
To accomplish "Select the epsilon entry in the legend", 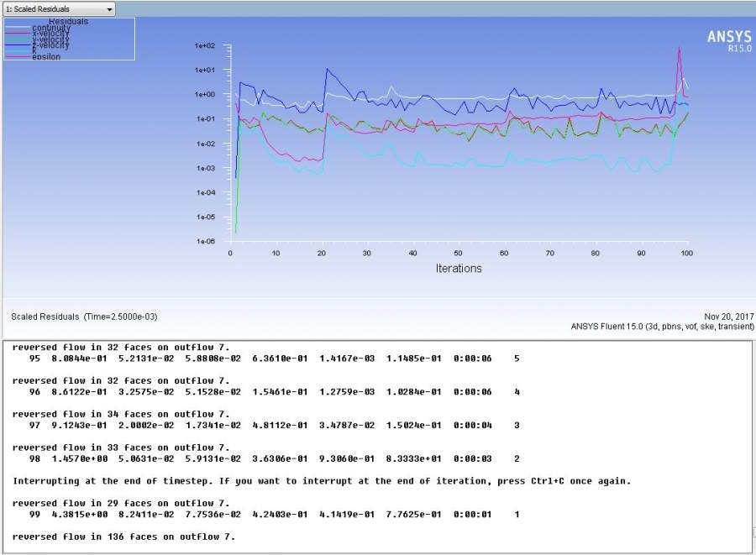I will point(45,56).
